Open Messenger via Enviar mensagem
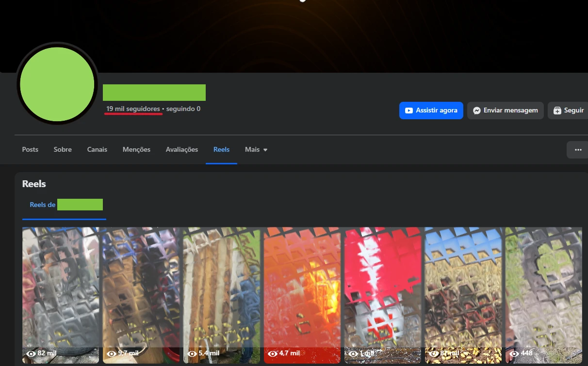 pyautogui.click(x=505, y=111)
